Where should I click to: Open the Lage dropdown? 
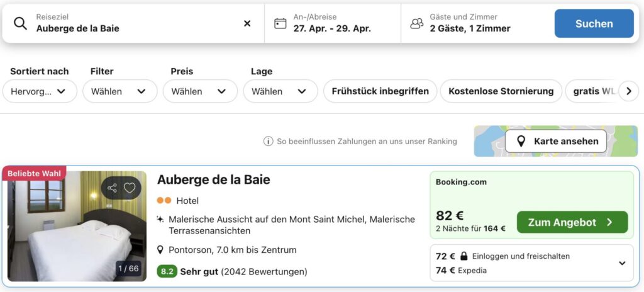(x=279, y=91)
